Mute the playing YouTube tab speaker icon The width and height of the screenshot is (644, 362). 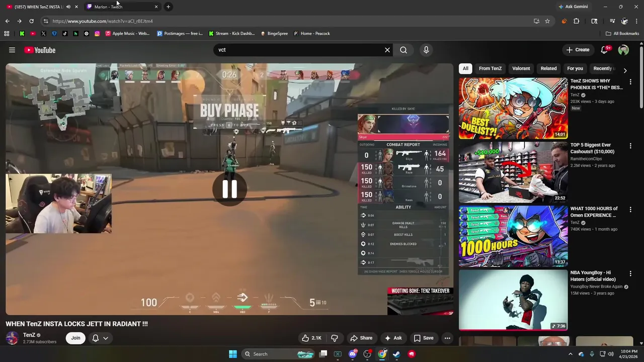68,7
